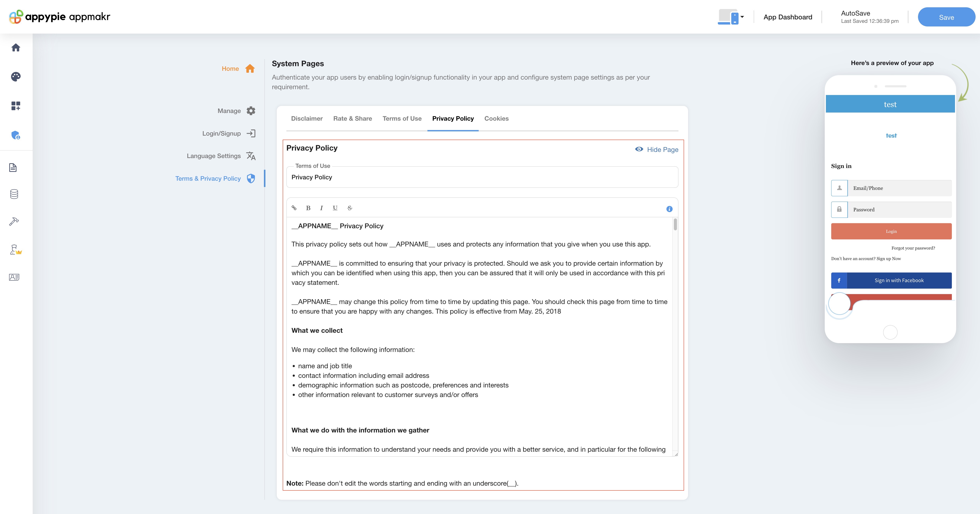Open the App Dashboard link
The height and width of the screenshot is (514, 980).
(x=787, y=17)
